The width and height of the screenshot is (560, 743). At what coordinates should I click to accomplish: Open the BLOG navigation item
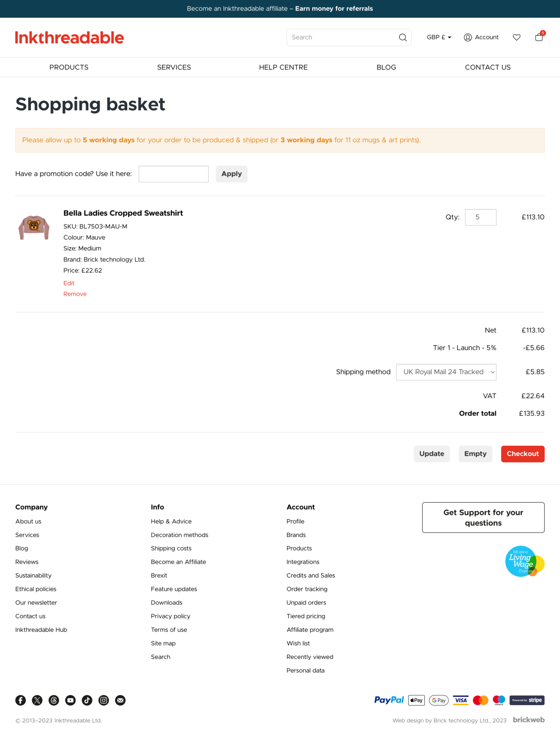pyautogui.click(x=386, y=67)
